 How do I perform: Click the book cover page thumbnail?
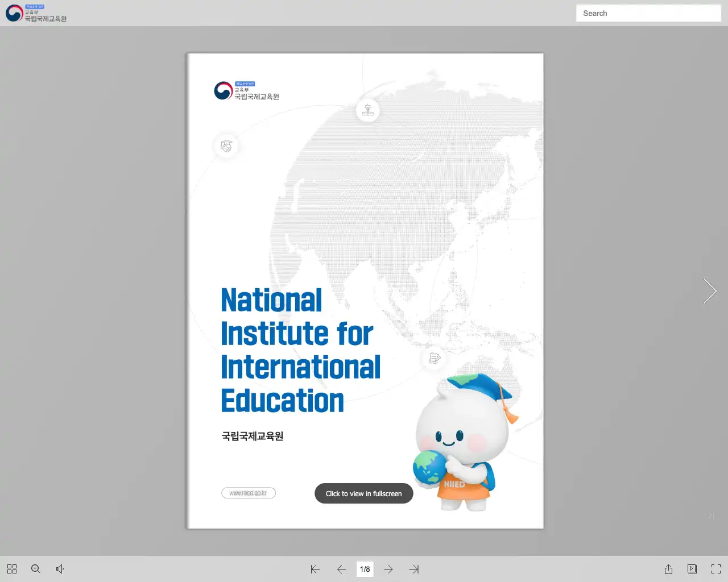365,291
